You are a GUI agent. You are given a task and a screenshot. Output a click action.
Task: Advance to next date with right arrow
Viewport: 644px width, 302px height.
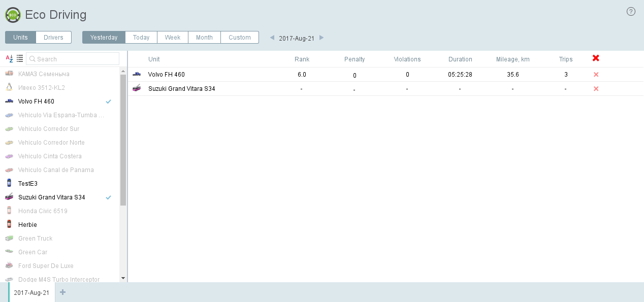point(321,38)
